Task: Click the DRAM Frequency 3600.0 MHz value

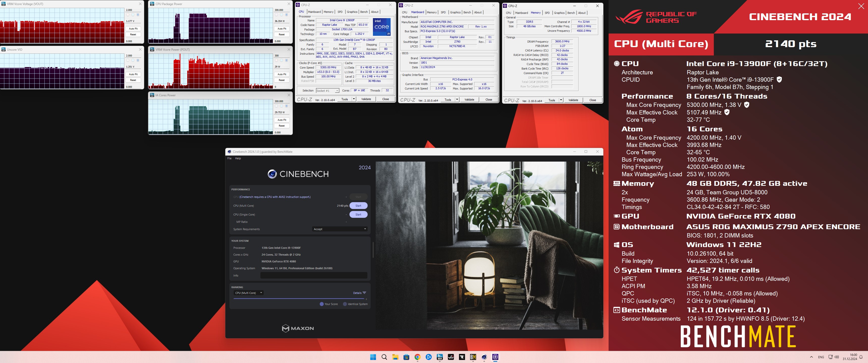Action: (562, 41)
